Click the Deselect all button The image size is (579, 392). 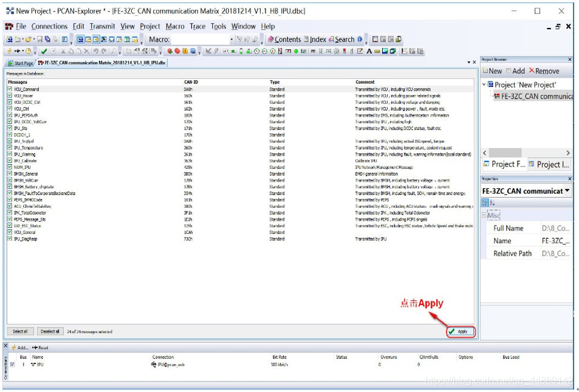(50, 331)
